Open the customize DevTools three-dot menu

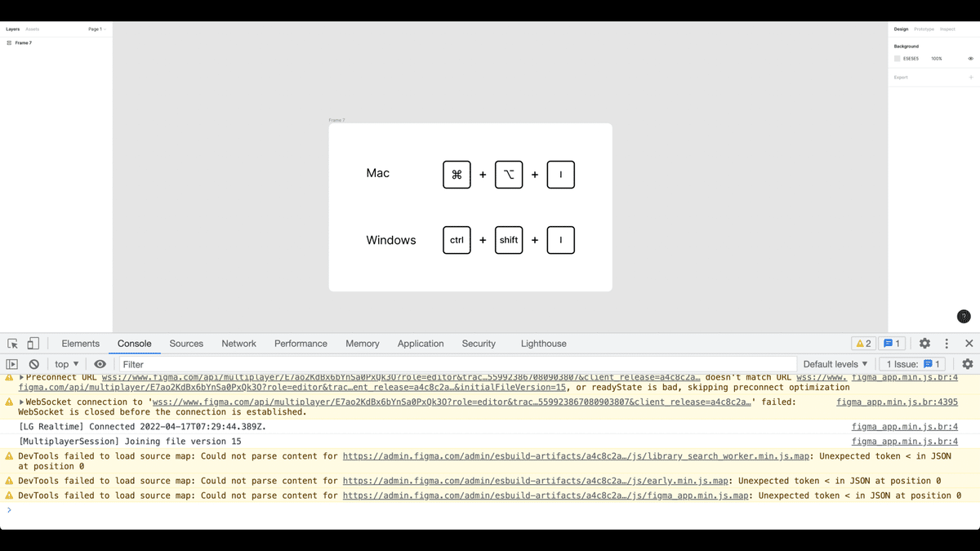[x=947, y=343]
